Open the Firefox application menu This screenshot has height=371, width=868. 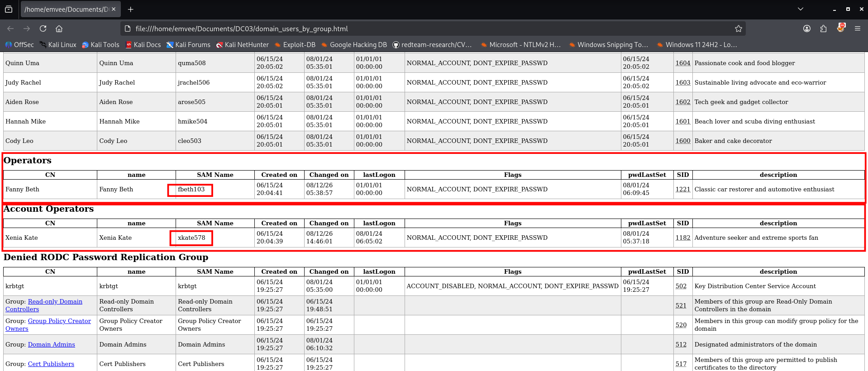click(858, 29)
